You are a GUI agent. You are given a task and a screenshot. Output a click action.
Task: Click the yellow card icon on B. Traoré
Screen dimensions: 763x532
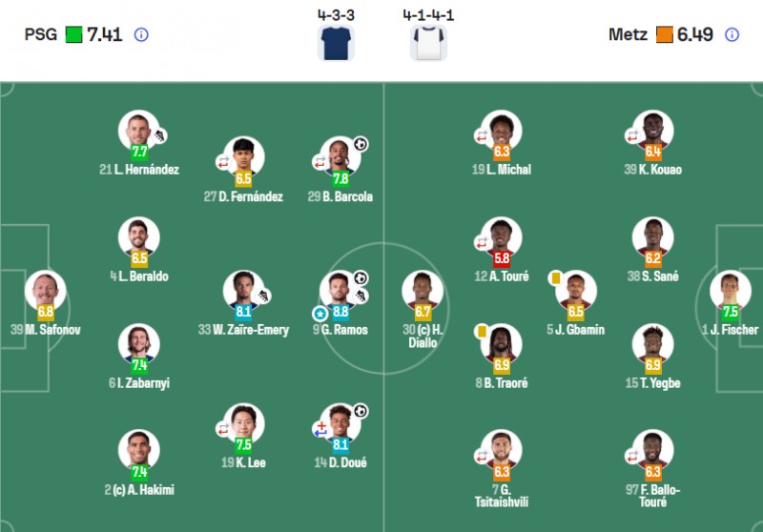click(x=482, y=331)
